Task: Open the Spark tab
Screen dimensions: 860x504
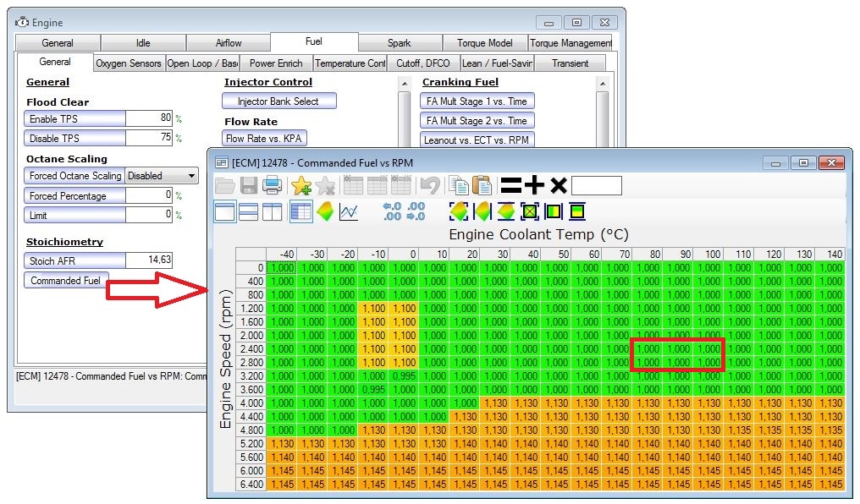Action: 399,43
